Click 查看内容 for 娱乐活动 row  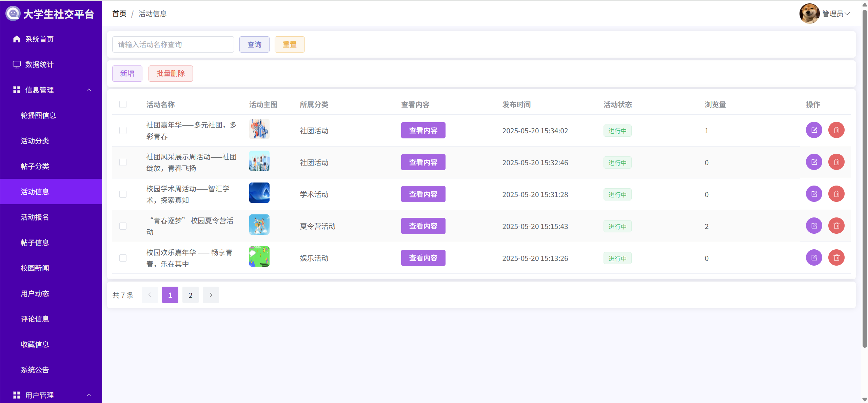(x=423, y=258)
